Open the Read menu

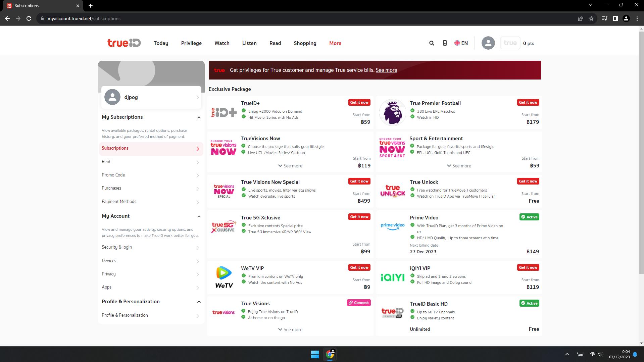(x=275, y=43)
